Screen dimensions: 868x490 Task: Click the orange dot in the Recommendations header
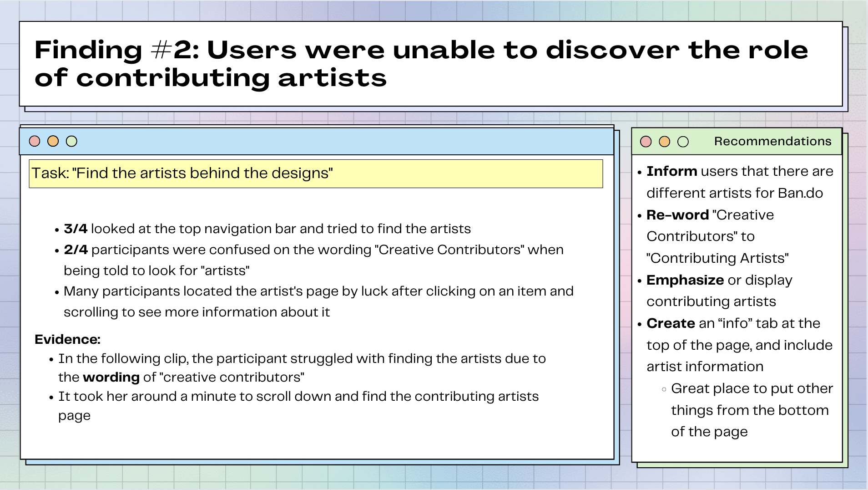665,142
